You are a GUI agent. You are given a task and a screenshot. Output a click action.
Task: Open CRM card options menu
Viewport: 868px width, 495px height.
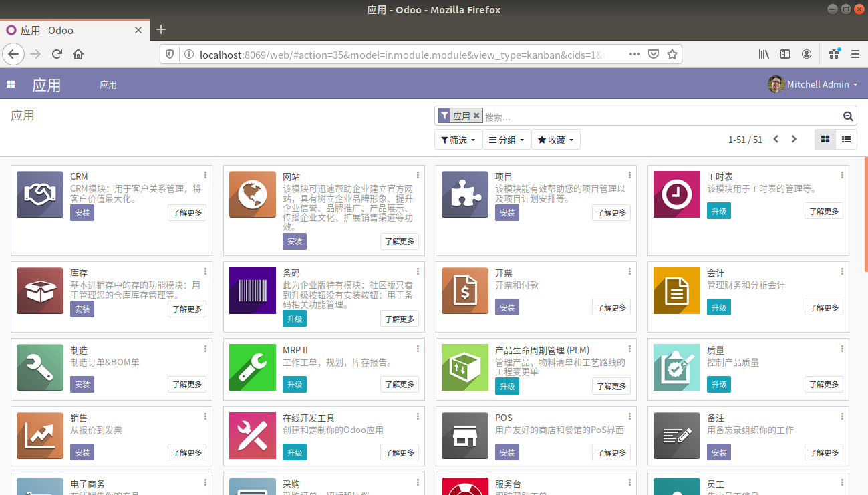click(205, 175)
